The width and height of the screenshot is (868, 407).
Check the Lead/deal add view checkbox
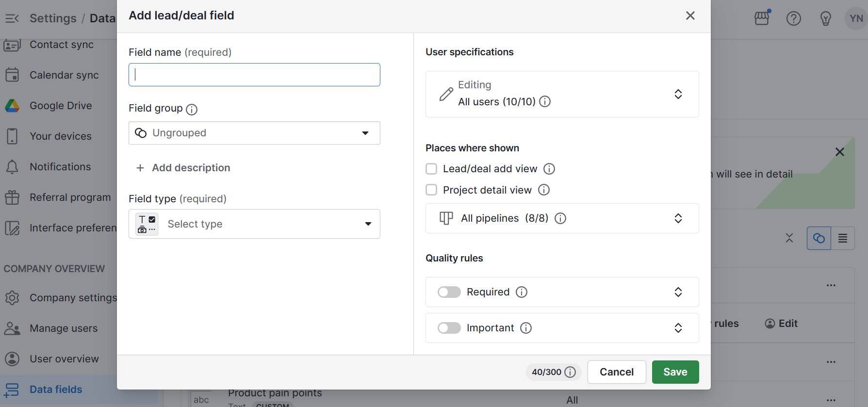click(x=431, y=169)
